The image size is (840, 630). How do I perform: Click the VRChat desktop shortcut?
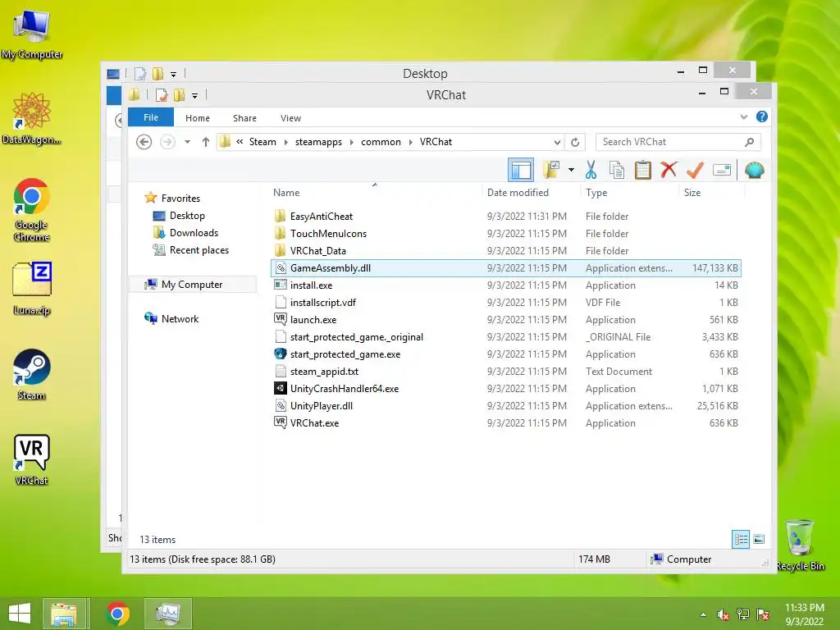point(32,459)
